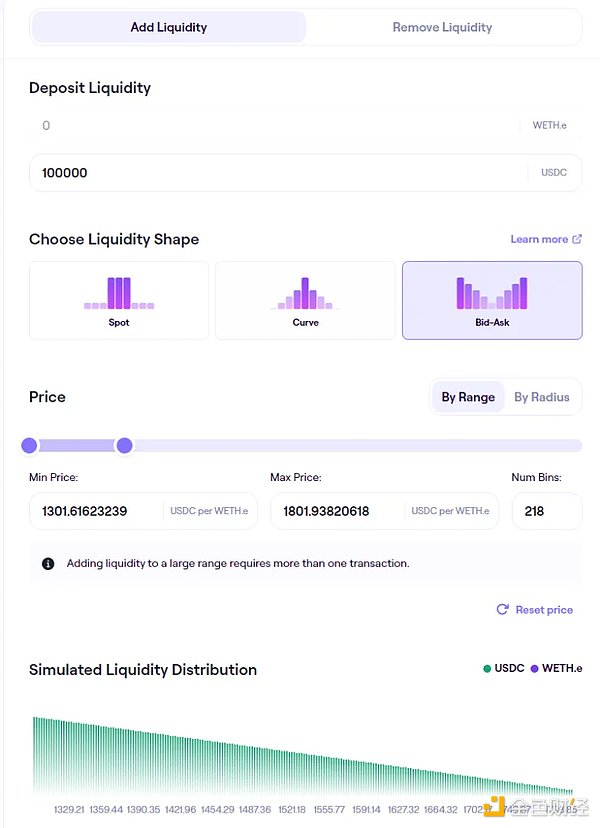Viewport: 600px width, 828px height.
Task: Click the Spot shape bar chart icon
Action: point(119,292)
